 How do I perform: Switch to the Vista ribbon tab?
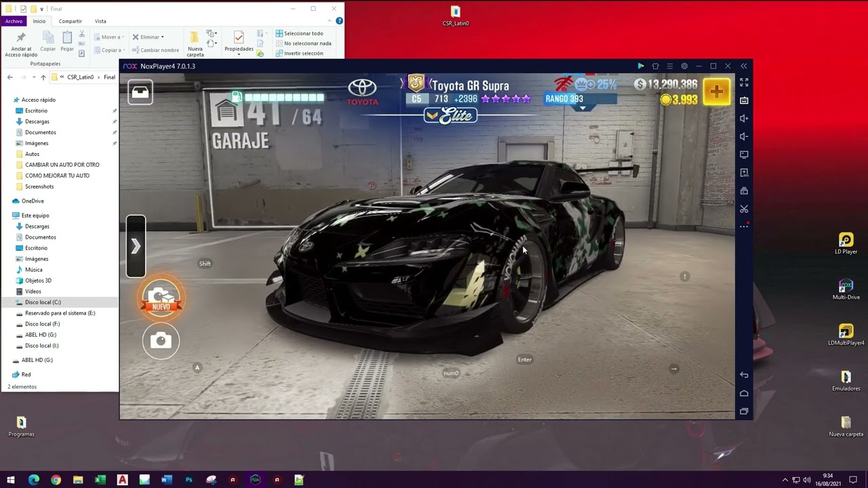point(100,21)
